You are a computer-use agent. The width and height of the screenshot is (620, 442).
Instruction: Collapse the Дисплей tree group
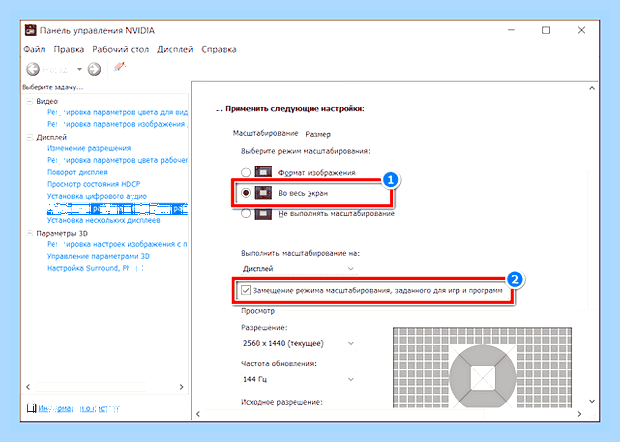[29, 138]
